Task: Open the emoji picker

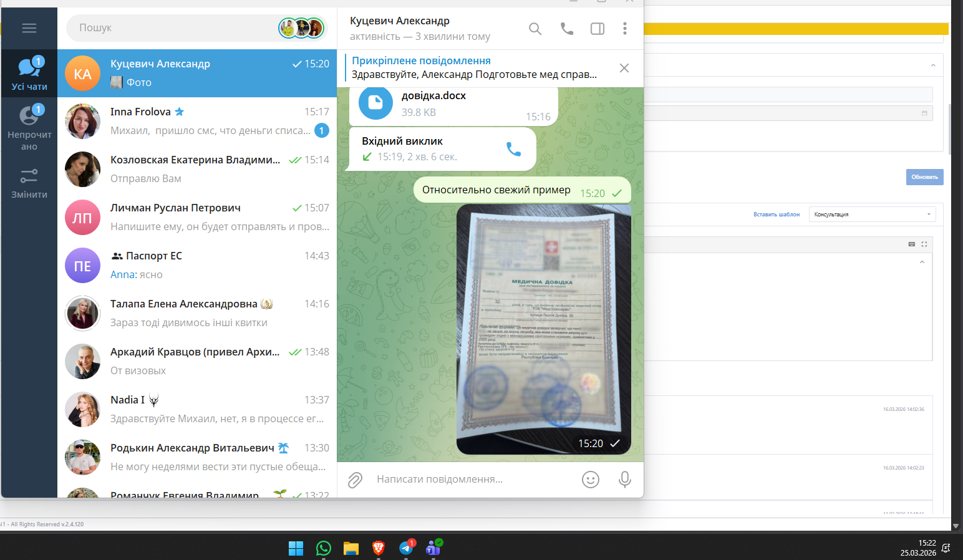Action: click(591, 479)
